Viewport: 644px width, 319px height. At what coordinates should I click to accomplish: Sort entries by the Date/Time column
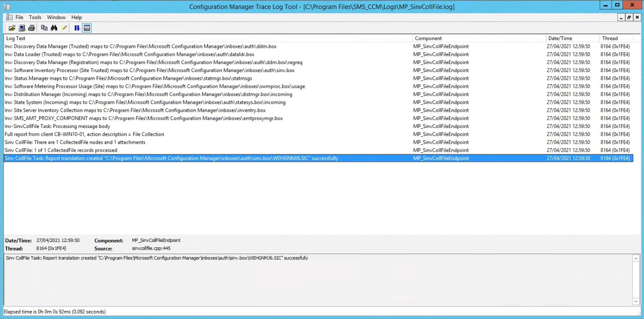pos(560,38)
